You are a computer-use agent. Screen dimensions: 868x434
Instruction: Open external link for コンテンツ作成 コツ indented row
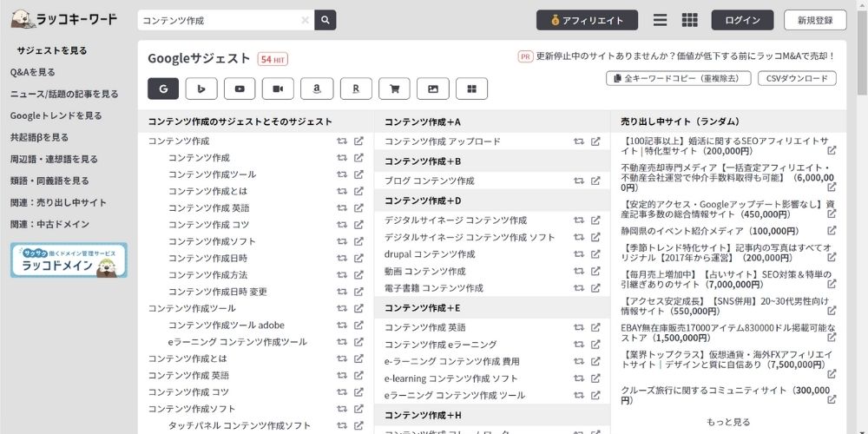(x=358, y=225)
